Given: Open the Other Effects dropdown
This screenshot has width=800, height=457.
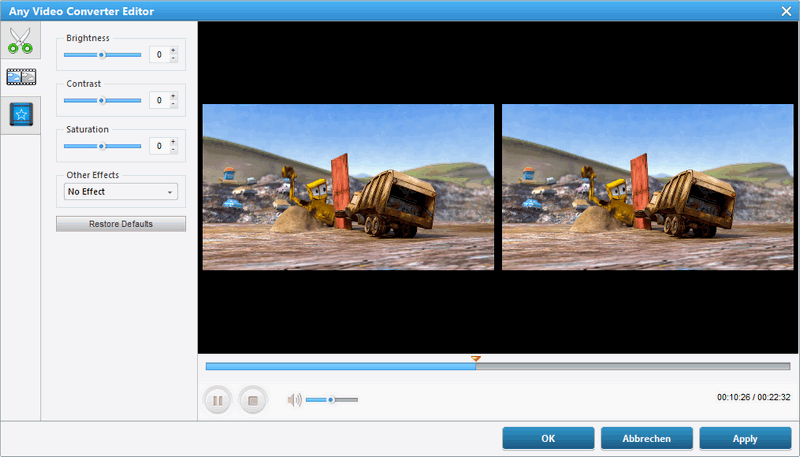Looking at the screenshot, I should pyautogui.click(x=121, y=192).
